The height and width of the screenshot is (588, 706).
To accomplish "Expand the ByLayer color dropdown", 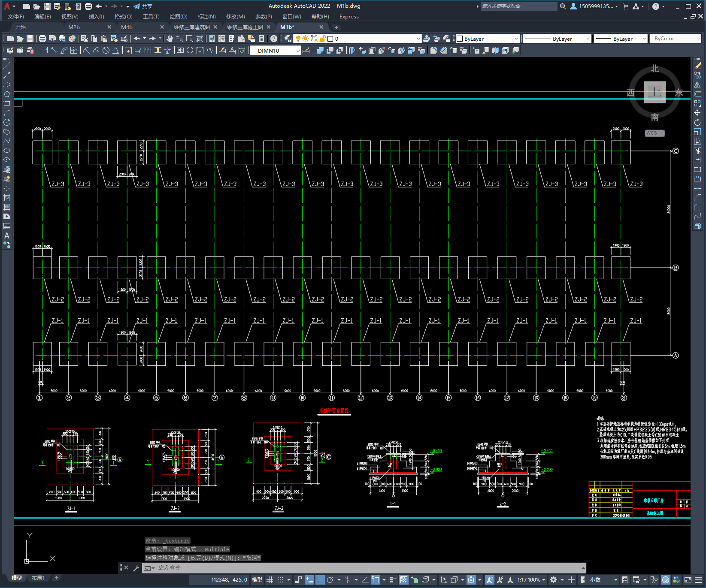I will [488, 39].
